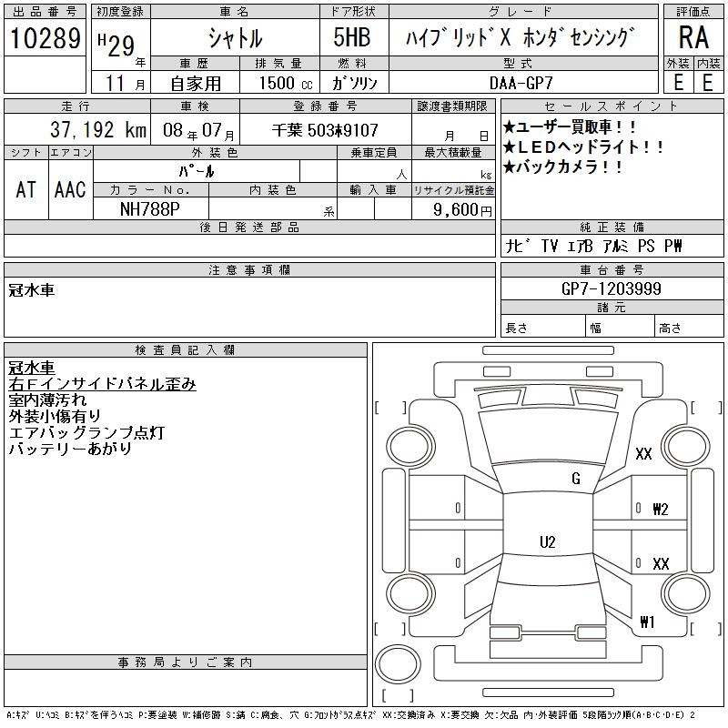
Task: Click the 1500 cc displacement value
Action: click(x=285, y=84)
